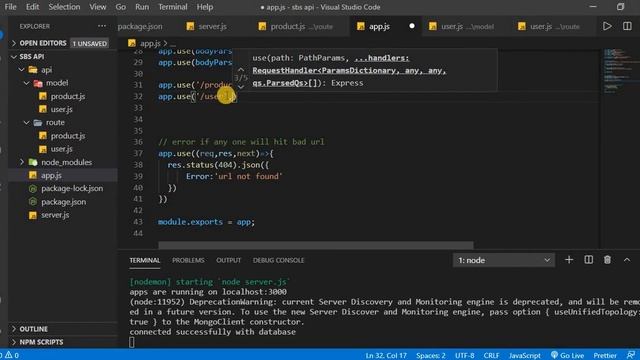Change line ending via CRLF

491,356
